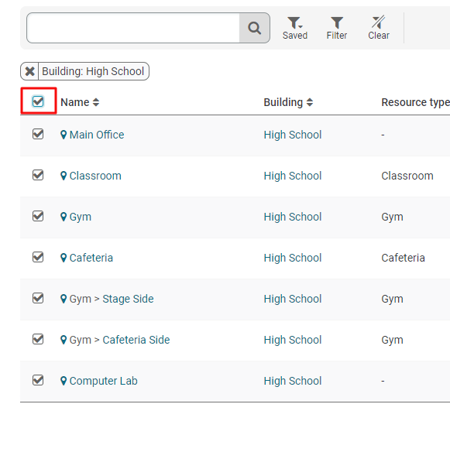The width and height of the screenshot is (450, 476).
Task: Open the Filter funnel icon
Action: coord(337,28)
